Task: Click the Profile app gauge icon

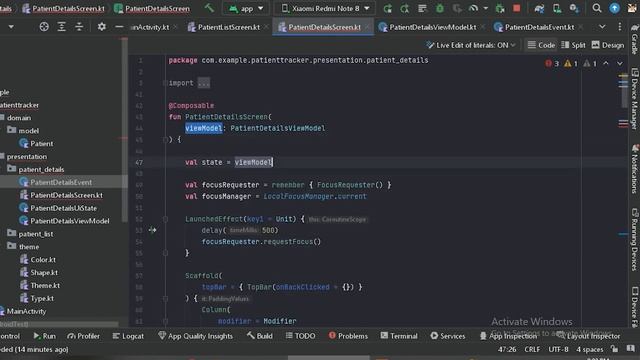Action: point(473,8)
